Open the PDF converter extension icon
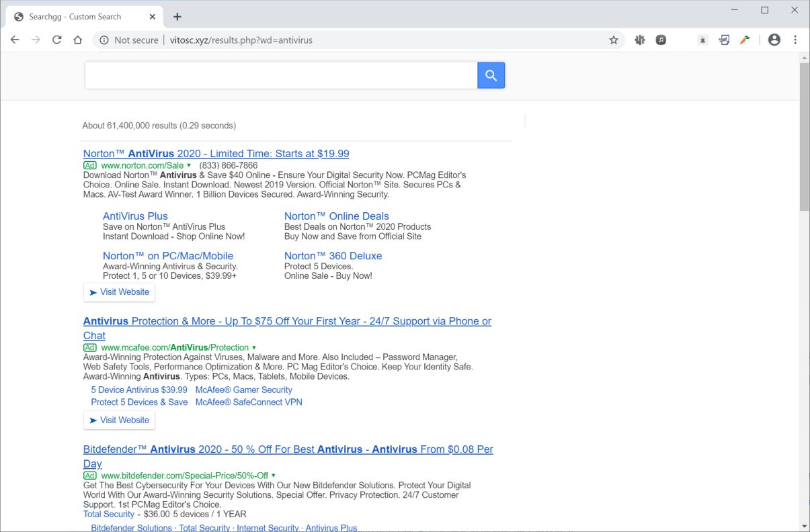Viewport: 810px width, 532px height. [x=724, y=40]
